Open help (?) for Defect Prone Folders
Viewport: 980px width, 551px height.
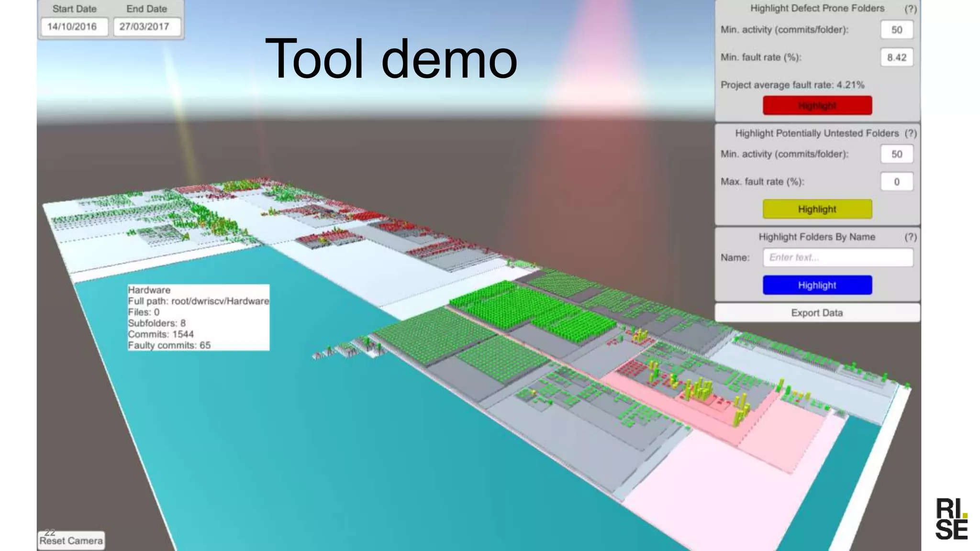[911, 9]
